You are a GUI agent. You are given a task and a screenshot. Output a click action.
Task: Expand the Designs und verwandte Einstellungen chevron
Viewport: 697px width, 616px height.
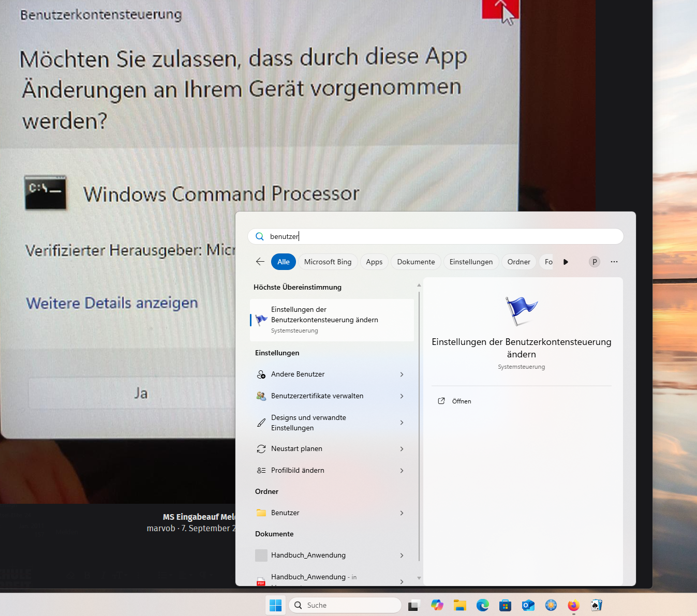[x=402, y=423]
